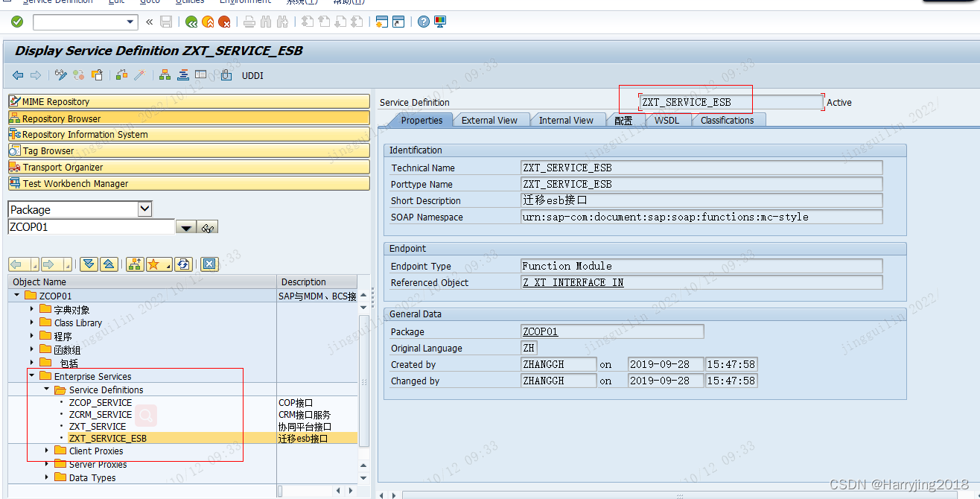Select the ZXT_SERVICE tree entry
Viewport: 980px width, 499px height.
point(98,427)
